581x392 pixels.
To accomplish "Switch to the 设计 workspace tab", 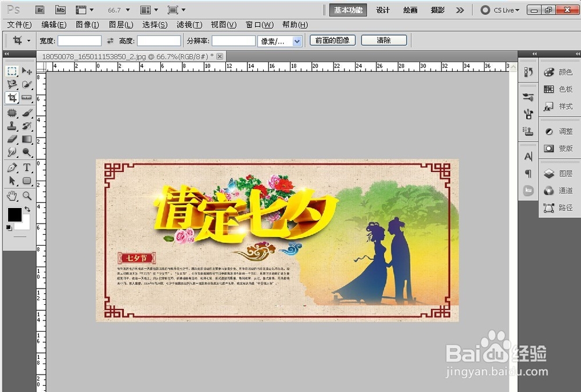I will 382,10.
